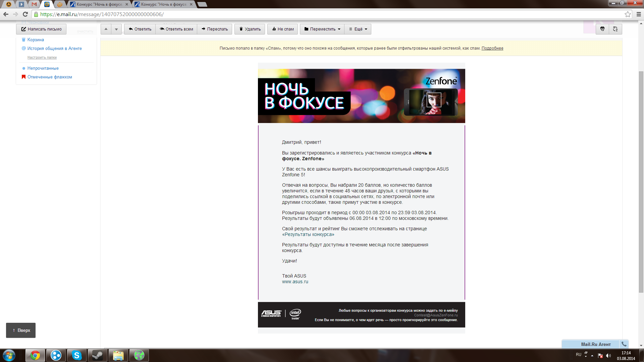The width and height of the screenshot is (644, 362).
Task: Click Ответить всем to reply all
Action: point(176,29)
